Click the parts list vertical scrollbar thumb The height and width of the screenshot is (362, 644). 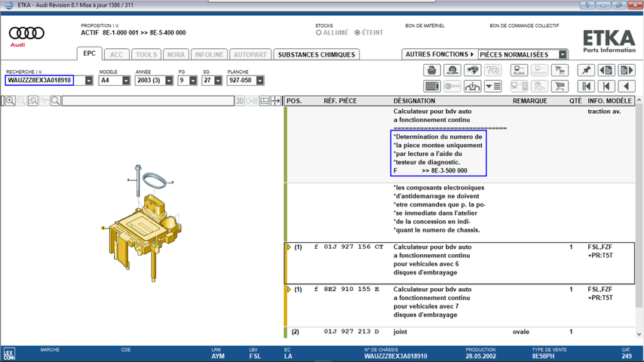[x=639, y=205]
